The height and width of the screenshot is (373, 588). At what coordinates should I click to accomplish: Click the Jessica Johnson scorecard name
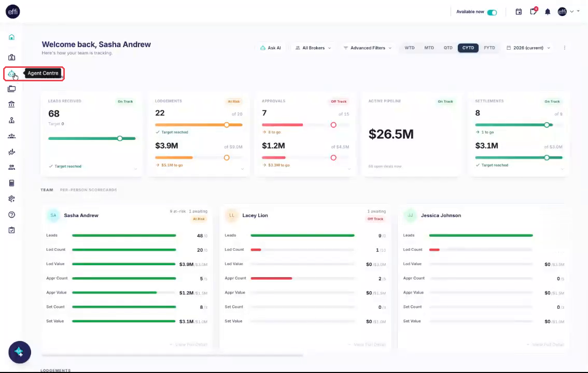(x=441, y=216)
